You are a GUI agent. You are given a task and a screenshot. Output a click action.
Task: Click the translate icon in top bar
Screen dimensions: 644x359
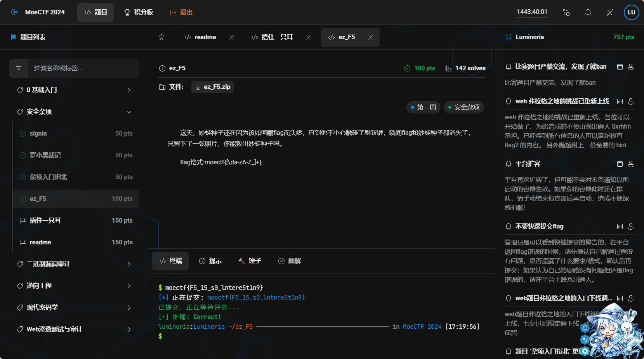click(566, 12)
